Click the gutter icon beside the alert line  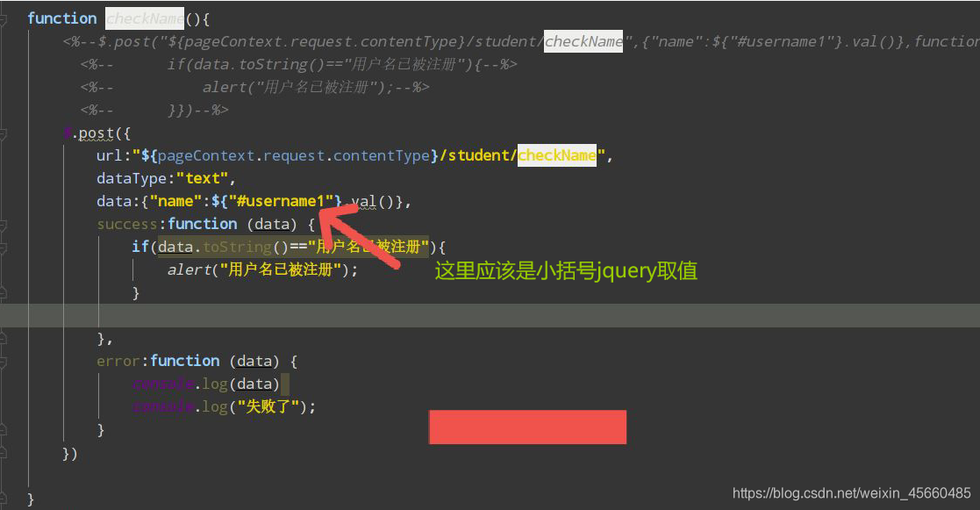point(9,269)
